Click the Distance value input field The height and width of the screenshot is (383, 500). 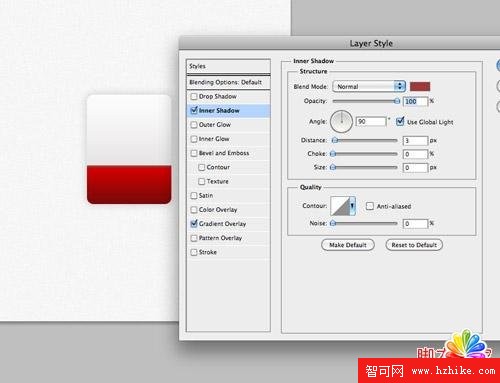pos(415,141)
